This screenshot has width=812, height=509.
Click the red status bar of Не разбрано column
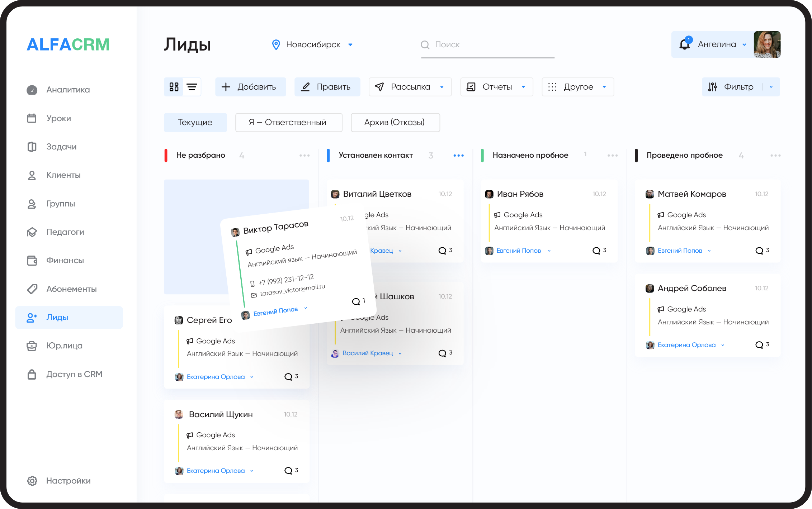pyautogui.click(x=166, y=155)
